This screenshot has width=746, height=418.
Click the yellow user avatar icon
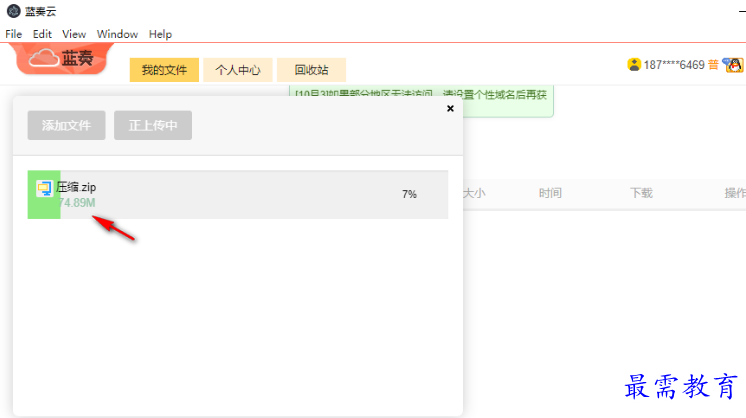(x=634, y=64)
